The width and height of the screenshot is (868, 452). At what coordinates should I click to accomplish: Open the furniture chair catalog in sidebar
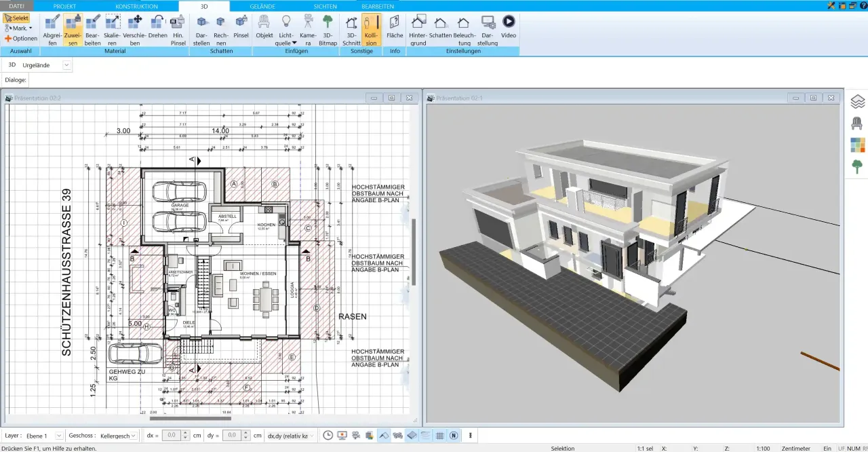(857, 124)
